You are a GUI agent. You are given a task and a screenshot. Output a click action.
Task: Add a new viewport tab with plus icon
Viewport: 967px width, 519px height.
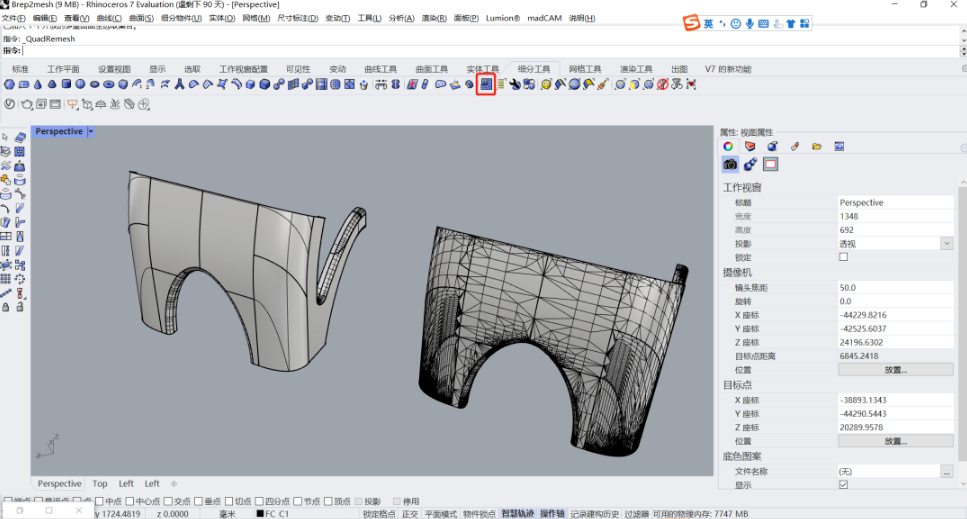point(174,484)
